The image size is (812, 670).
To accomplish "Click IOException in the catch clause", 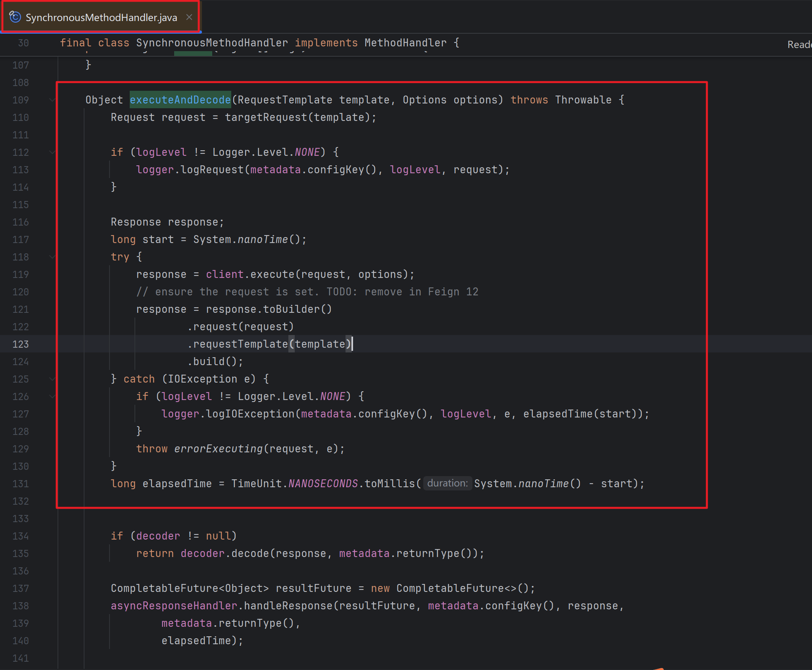I will point(202,379).
